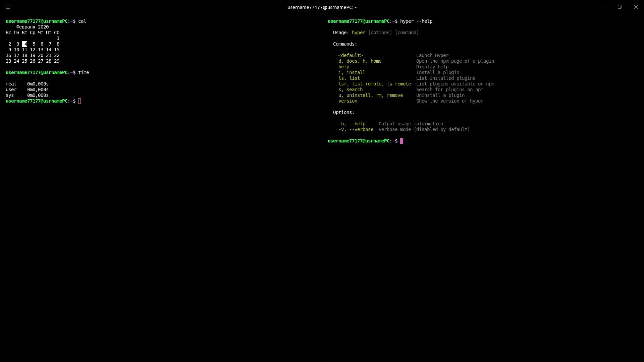This screenshot has width=644, height=362.
Task: Minimize the Hyper terminal window
Action: pos(604,7)
